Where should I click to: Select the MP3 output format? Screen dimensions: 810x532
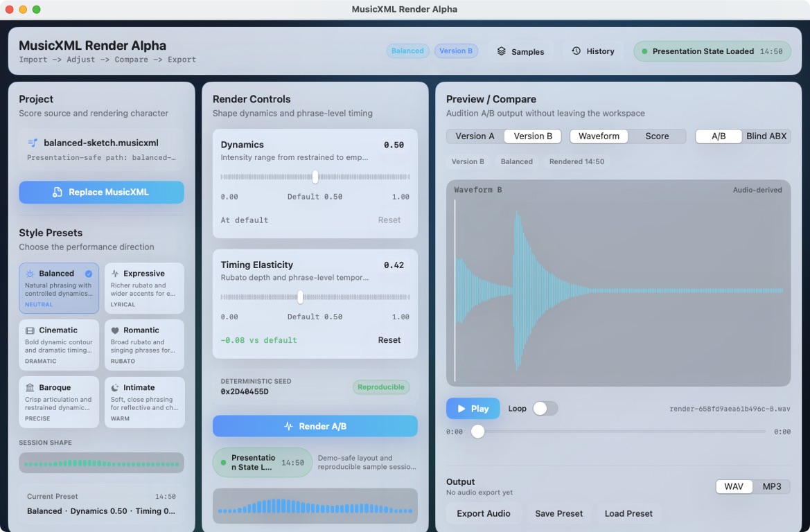(772, 486)
